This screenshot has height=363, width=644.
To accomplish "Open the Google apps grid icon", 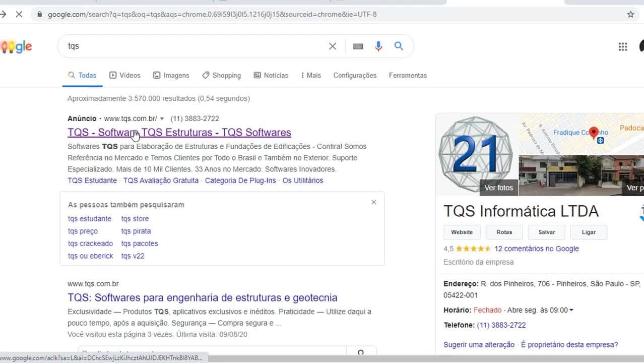I will click(623, 46).
